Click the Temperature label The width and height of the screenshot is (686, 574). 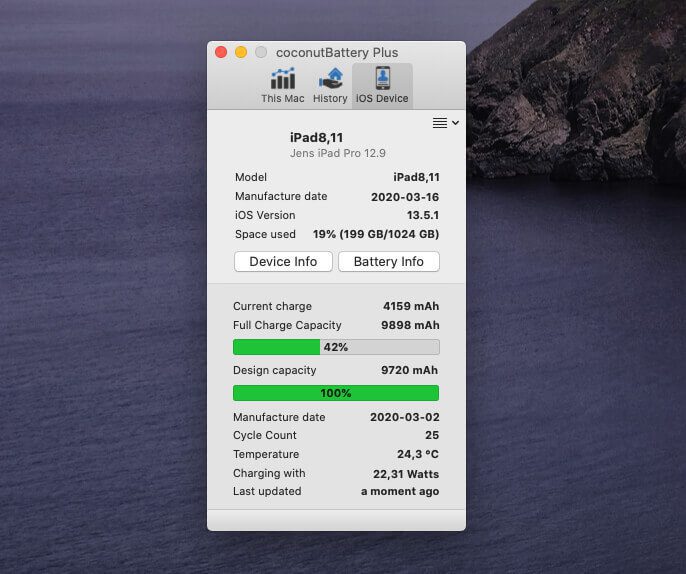[266, 454]
